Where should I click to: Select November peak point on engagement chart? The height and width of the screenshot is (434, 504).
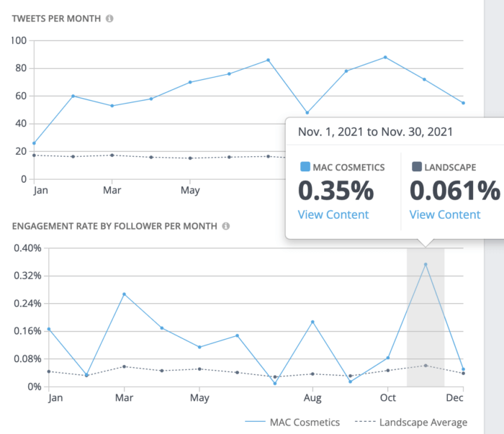click(x=426, y=264)
